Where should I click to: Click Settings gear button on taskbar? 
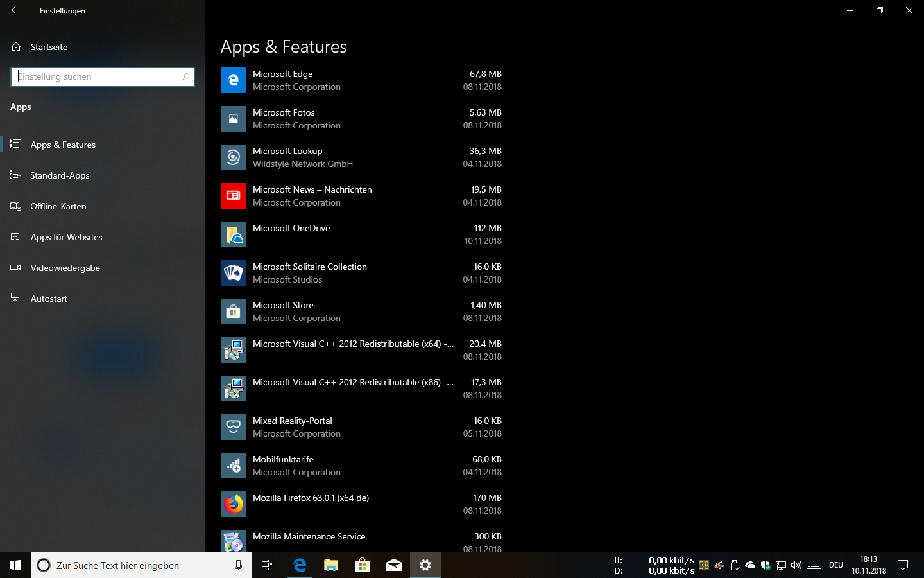click(425, 565)
